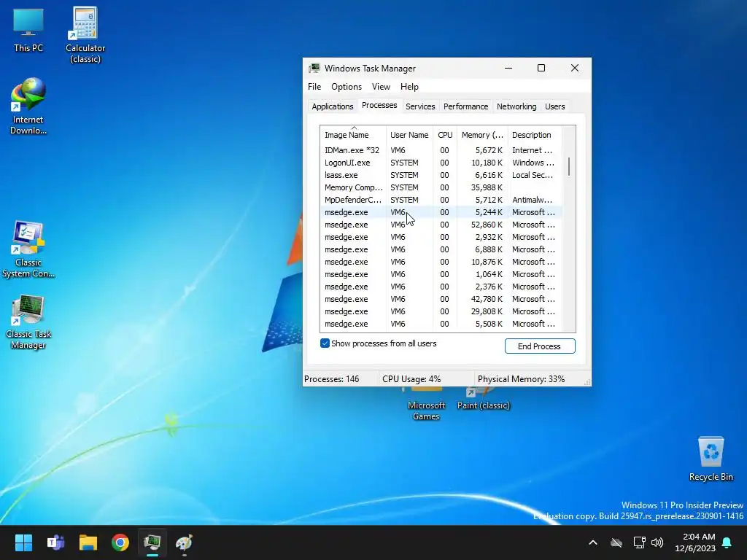Viewport: 747px width, 560px height.
Task: Select Classic Task Manager desktop shortcut
Action: click(28, 322)
